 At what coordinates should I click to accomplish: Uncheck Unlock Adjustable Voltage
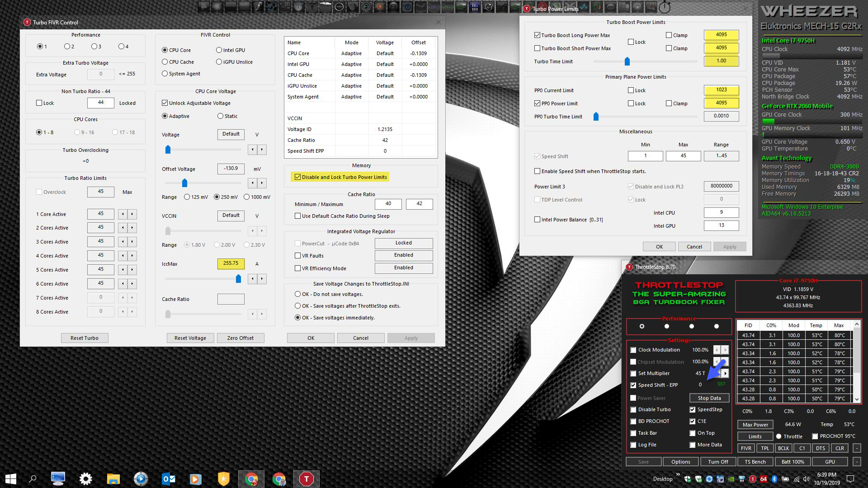165,103
